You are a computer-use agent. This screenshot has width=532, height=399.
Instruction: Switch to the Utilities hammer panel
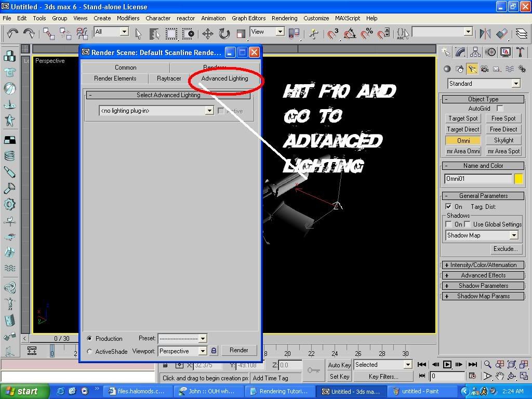point(520,52)
